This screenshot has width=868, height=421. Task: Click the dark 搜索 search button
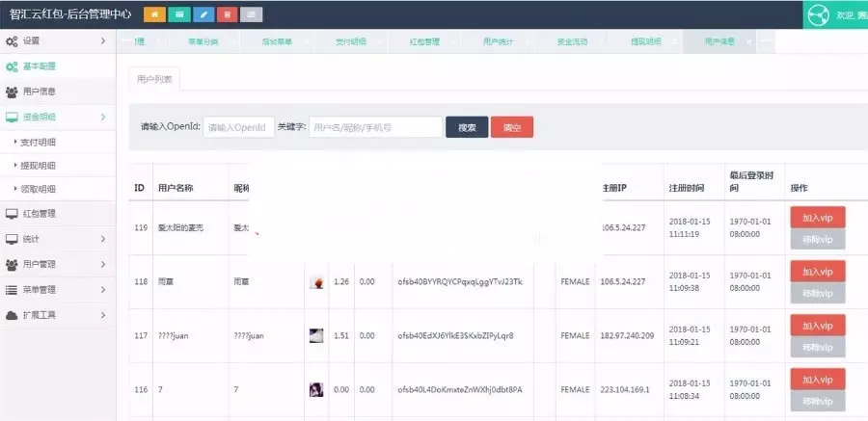[x=467, y=127]
